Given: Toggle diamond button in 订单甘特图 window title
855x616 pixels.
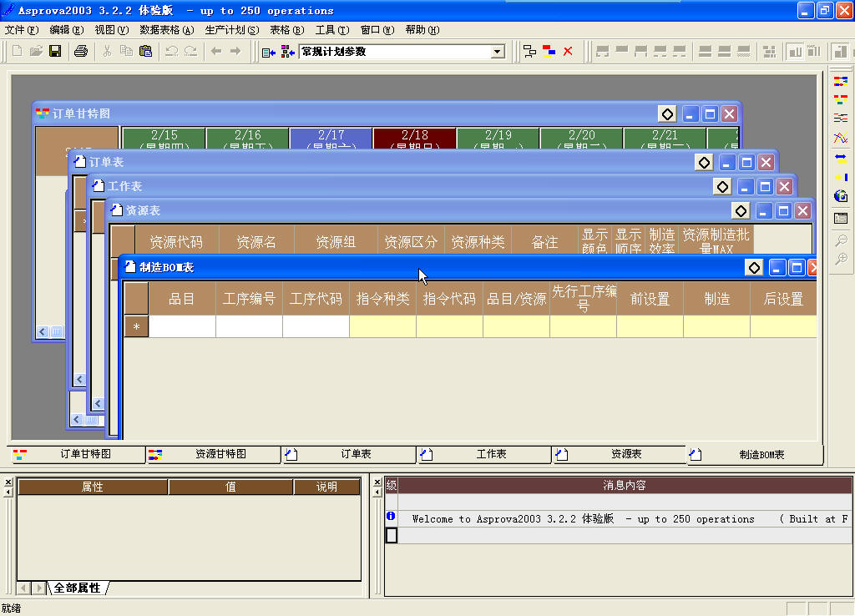Looking at the screenshot, I should (x=667, y=114).
